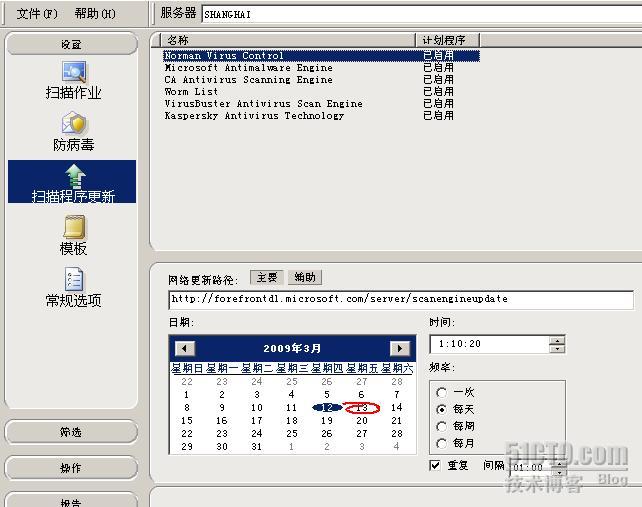This screenshot has width=642, height=507.
Task: Select March 13 in the calendar
Action: 362,407
